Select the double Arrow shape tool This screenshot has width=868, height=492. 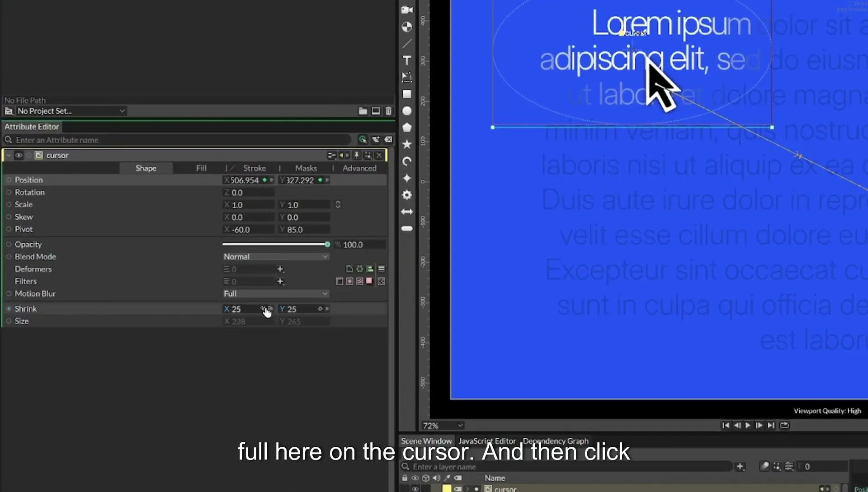point(407,212)
